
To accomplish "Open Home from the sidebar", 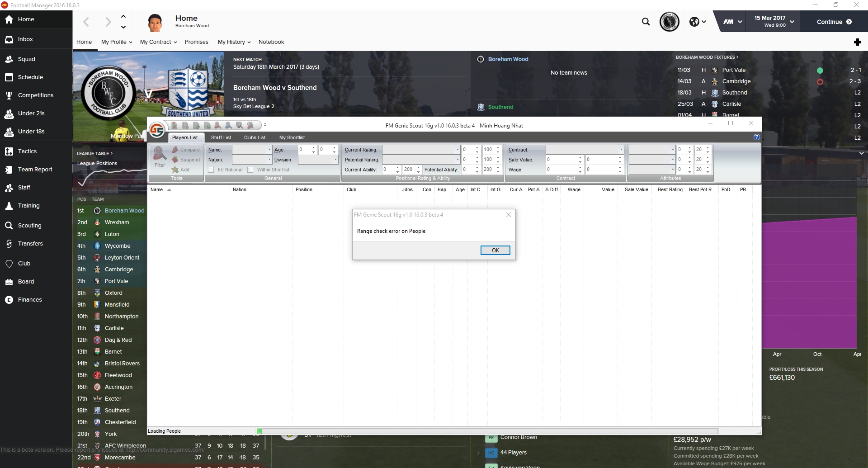I will pos(36,19).
